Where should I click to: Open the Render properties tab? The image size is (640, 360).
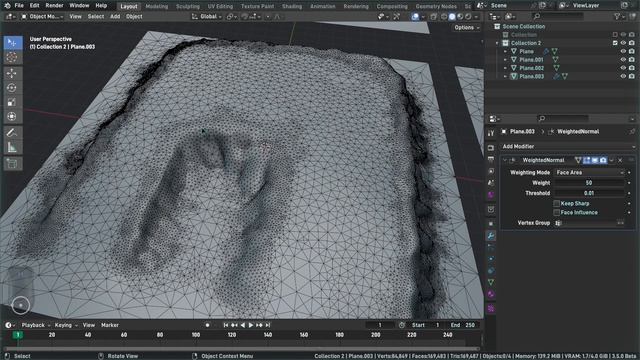(491, 147)
